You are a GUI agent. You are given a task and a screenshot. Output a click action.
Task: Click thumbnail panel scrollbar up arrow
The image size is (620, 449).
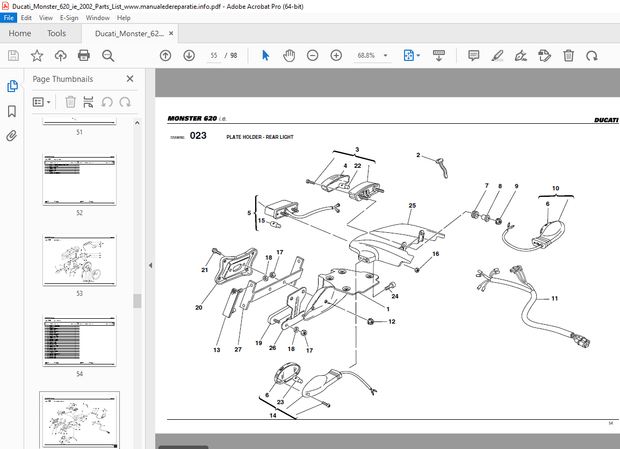point(137,123)
